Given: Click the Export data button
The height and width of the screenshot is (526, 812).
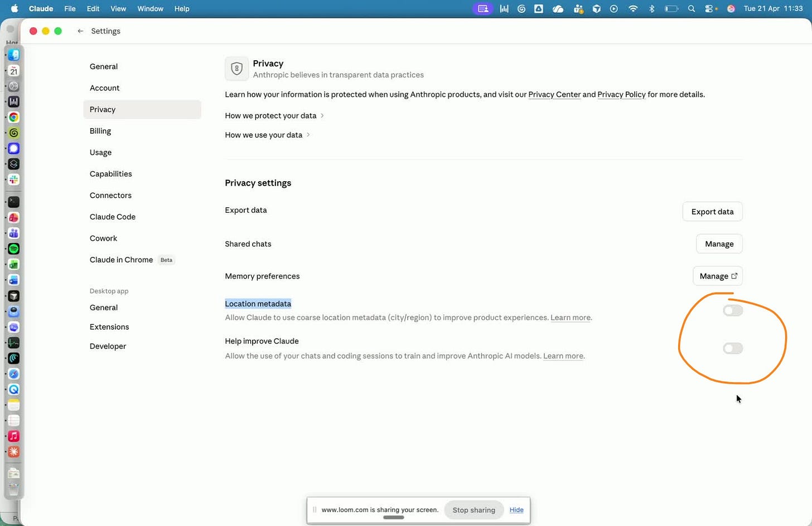Looking at the screenshot, I should pyautogui.click(x=712, y=212).
